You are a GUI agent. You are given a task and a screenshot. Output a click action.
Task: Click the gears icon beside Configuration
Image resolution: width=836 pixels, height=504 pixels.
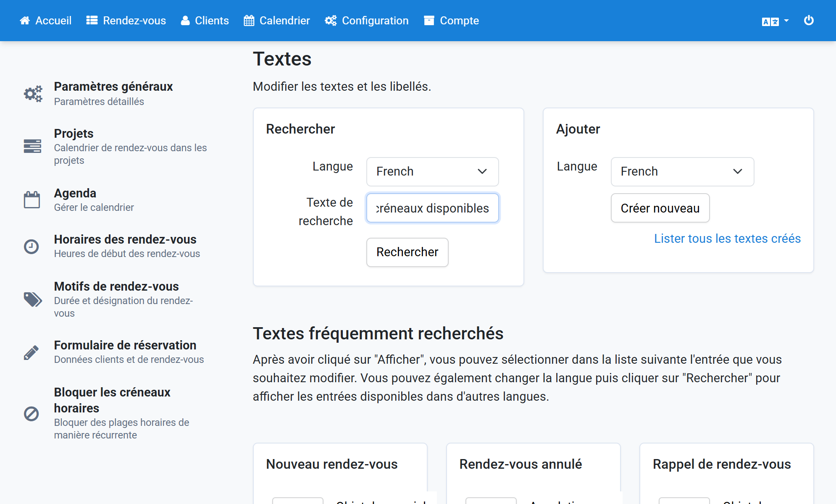tap(331, 21)
